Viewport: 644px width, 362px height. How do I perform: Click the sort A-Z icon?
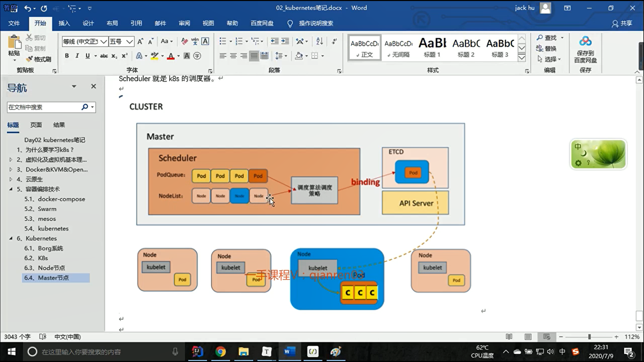[x=320, y=41]
